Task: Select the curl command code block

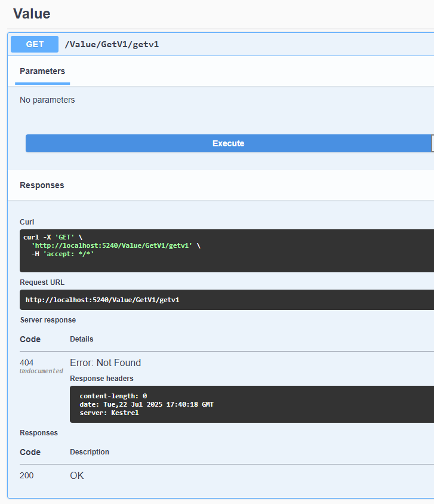Action: tap(227, 251)
